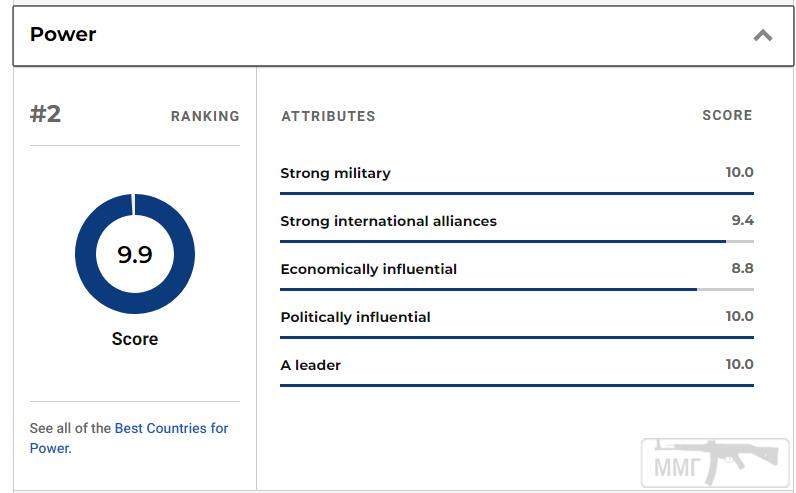Image resolution: width=796 pixels, height=493 pixels.
Task: Click the #2 ranking number
Action: [x=45, y=114]
